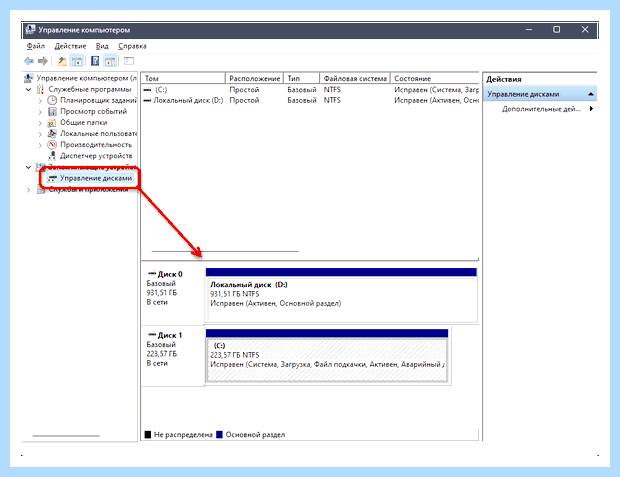Click the Диск 0 disk icon
This screenshot has width=620, height=477.
pos(152,274)
